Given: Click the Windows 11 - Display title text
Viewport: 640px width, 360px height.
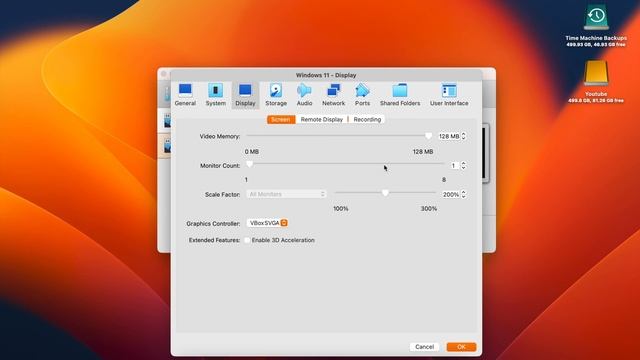Looking at the screenshot, I should (326, 75).
